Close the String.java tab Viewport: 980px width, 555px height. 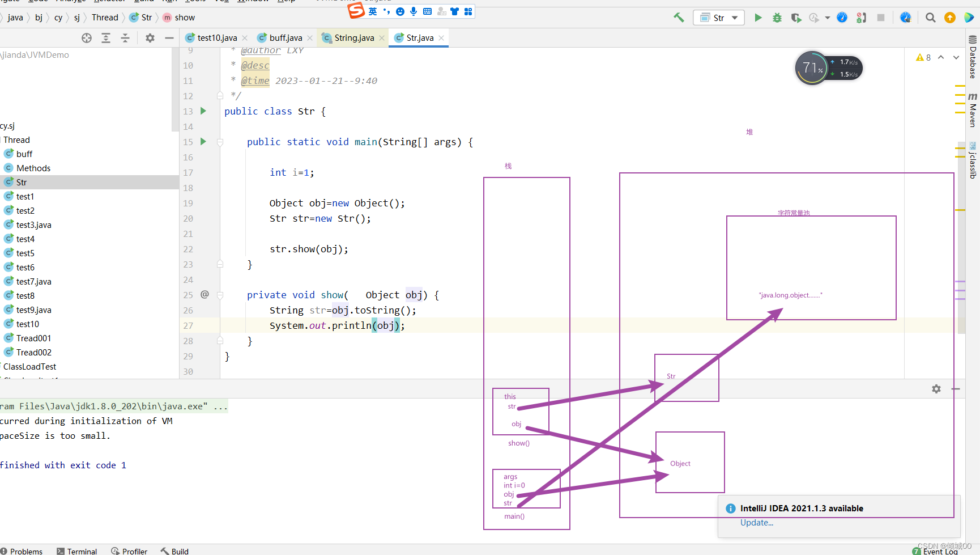[x=382, y=38]
